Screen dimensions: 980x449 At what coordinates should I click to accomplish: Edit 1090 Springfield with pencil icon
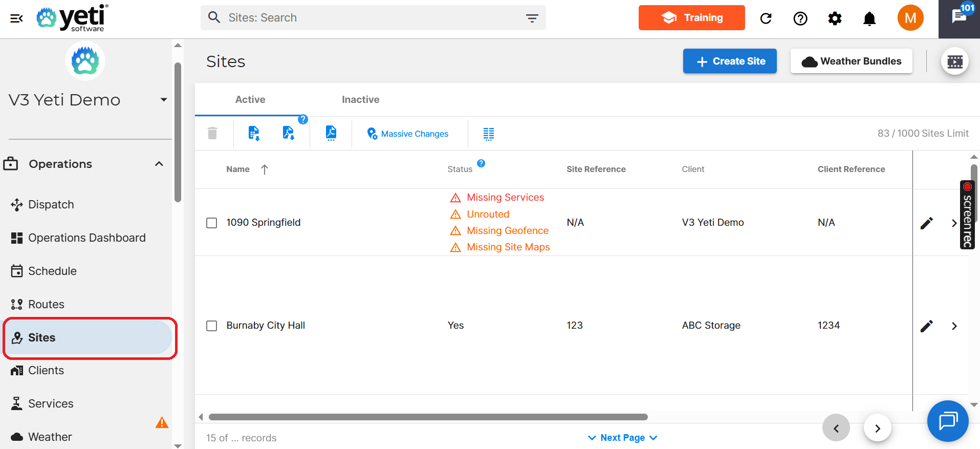(926, 223)
